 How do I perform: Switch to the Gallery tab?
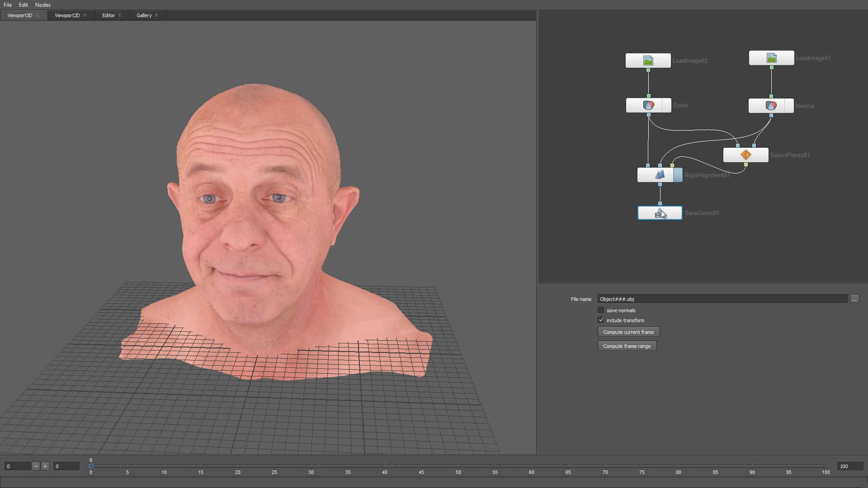point(143,15)
